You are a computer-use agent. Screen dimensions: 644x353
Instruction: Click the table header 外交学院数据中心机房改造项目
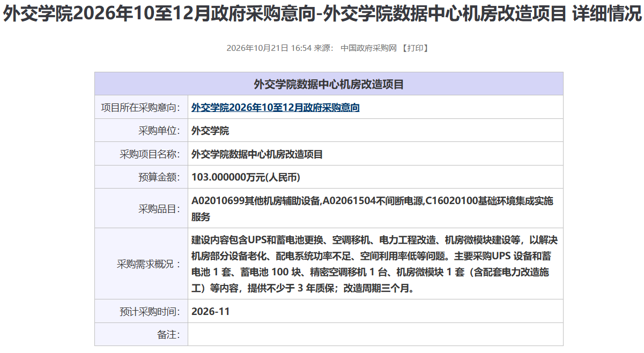(x=329, y=84)
